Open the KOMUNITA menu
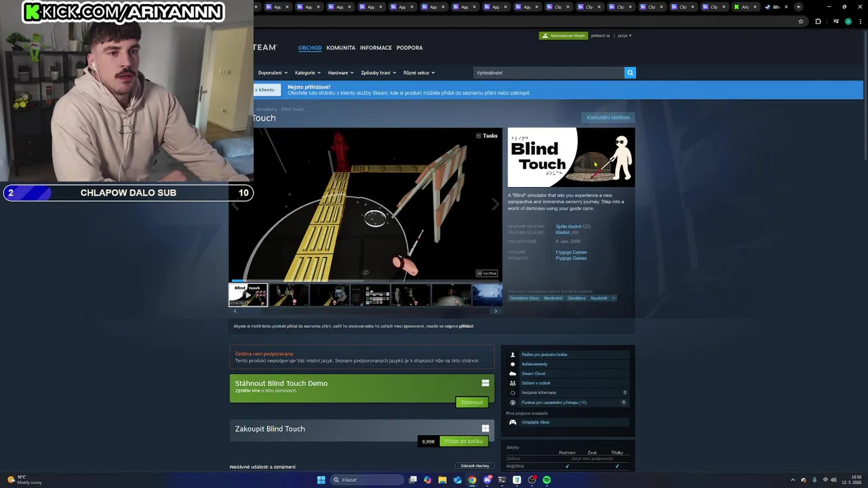The height and width of the screenshot is (488, 868). click(340, 47)
